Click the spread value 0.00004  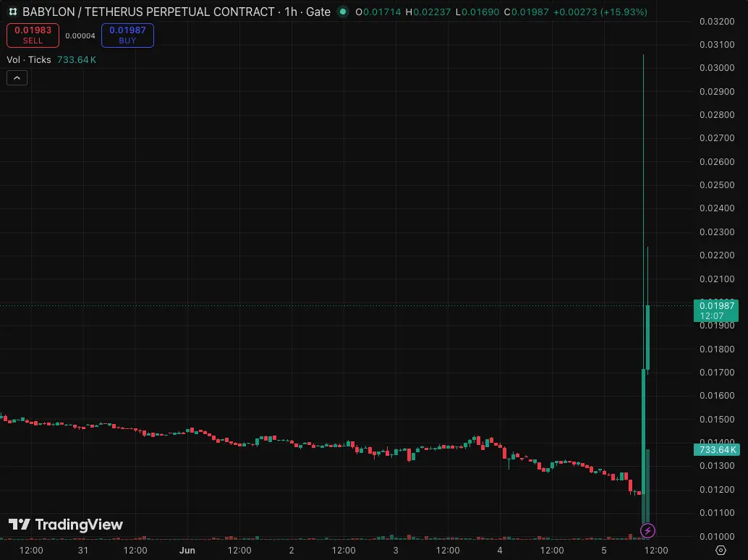point(80,35)
